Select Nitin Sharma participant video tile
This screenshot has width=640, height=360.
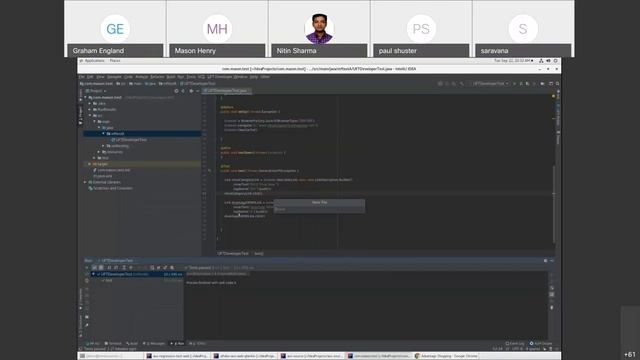(x=319, y=29)
